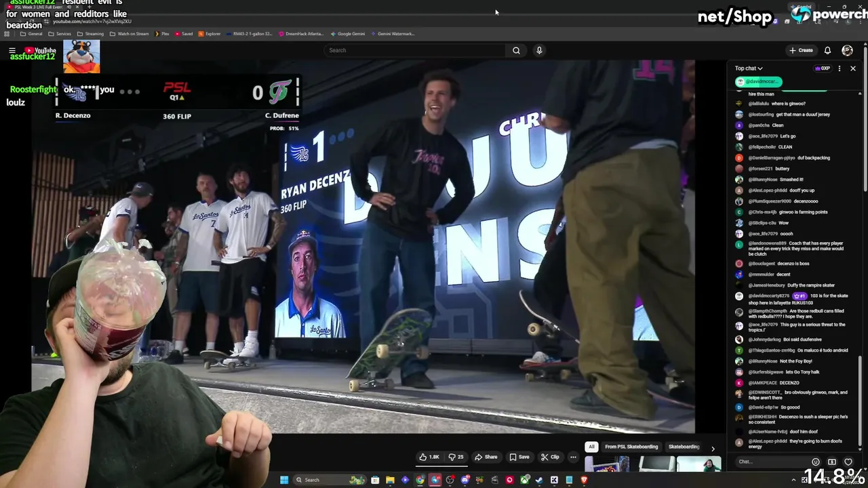Open the Services bookmarks folder
The width and height of the screenshot is (868, 488).
(60, 34)
